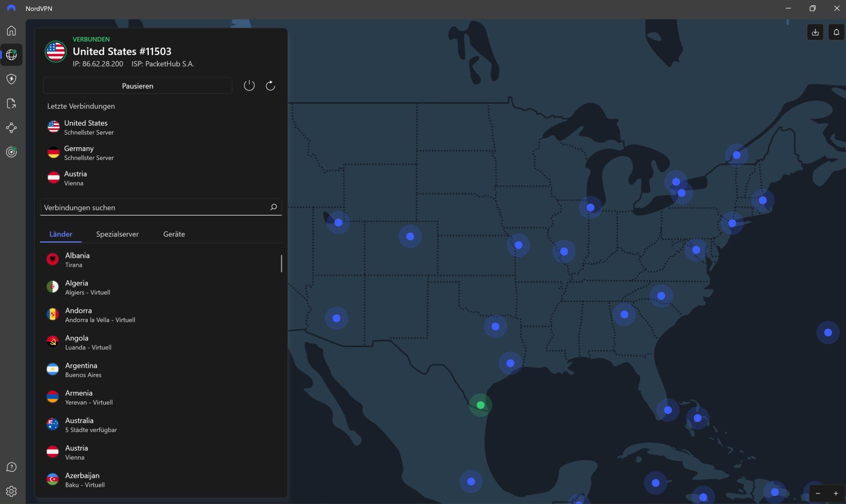This screenshot has width=846, height=504.
Task: Connect to recent Austria Vienna connection
Action: click(x=161, y=178)
